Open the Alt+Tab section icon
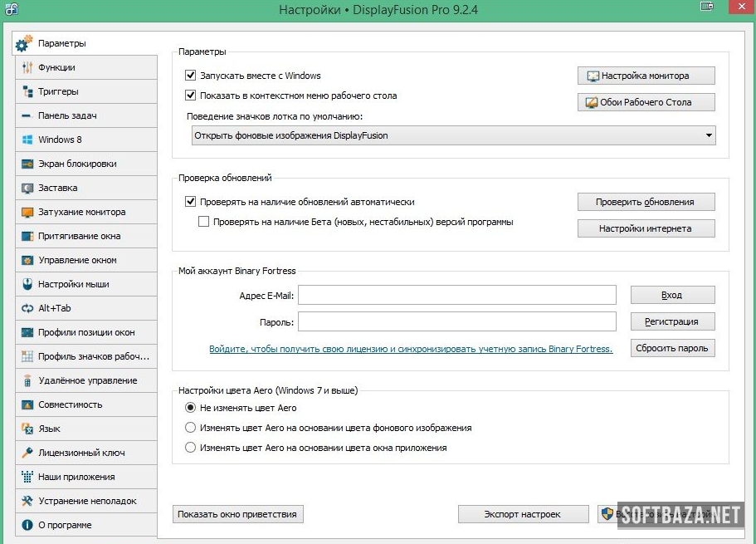 (x=27, y=308)
